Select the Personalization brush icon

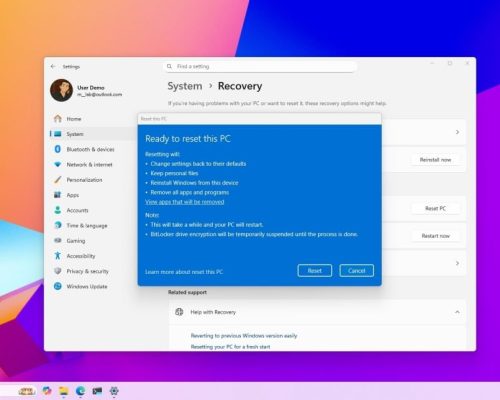[58, 180]
